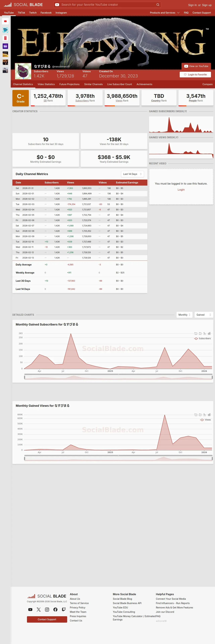The image size is (215, 644).
Task: Click the Sign up link
Action: 207,5
